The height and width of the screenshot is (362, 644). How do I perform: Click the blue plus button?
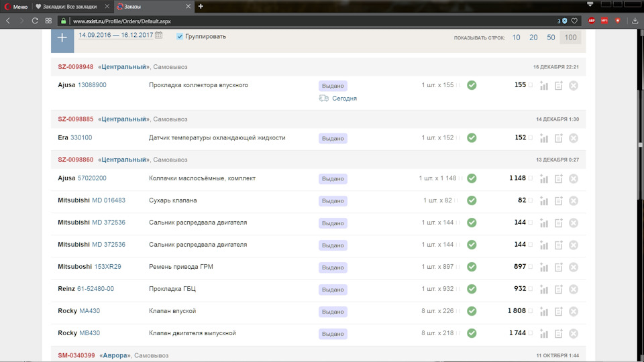point(62,38)
